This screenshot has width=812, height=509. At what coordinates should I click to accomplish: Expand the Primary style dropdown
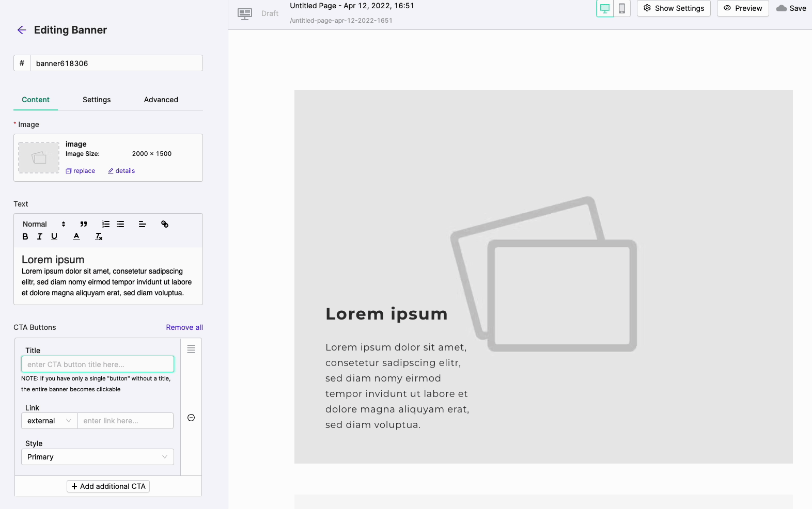[97, 457]
